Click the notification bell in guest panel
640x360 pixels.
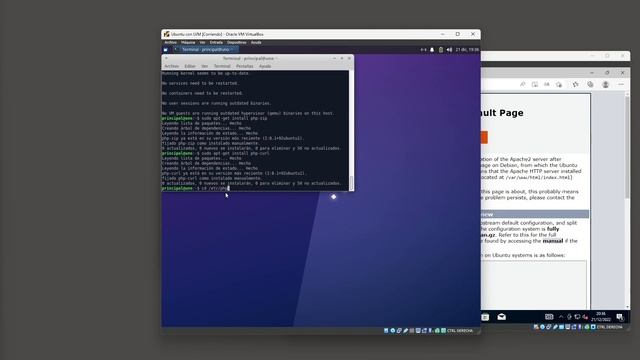(432, 50)
